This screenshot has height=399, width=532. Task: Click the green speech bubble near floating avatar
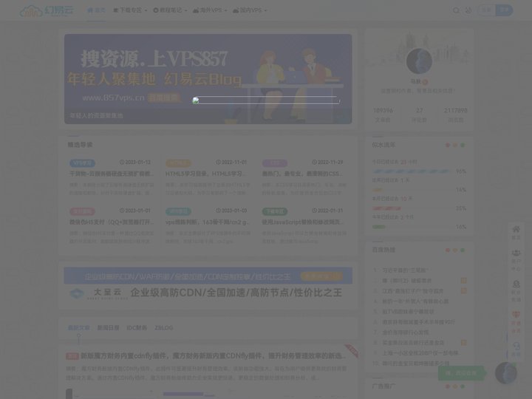(x=463, y=373)
